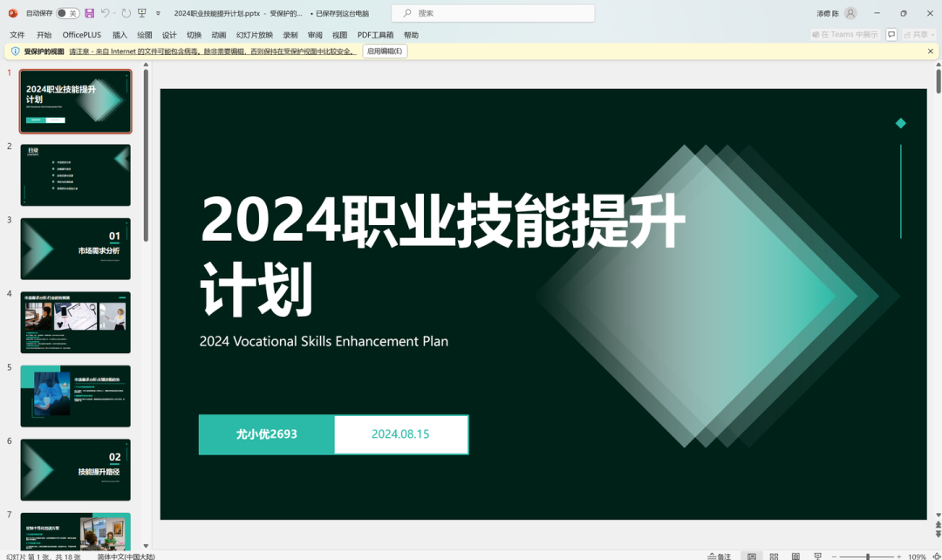Select slide 6 技能提升路径 thumbnail
The height and width of the screenshot is (560, 942).
coord(76,470)
